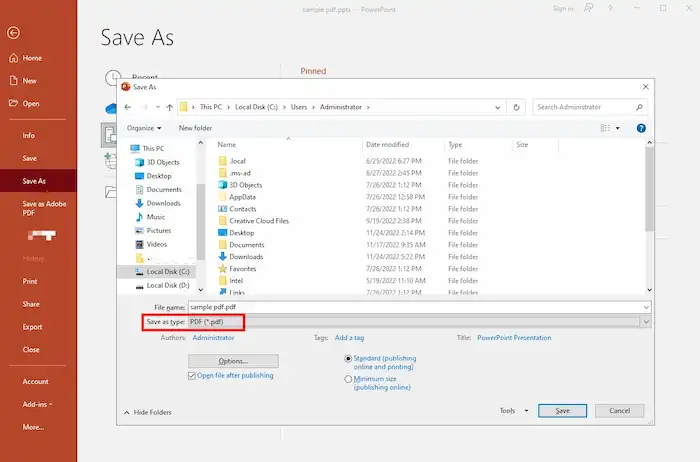This screenshot has height=462, width=700.
Task: Select Documents in the navigation tree
Action: 164,189
